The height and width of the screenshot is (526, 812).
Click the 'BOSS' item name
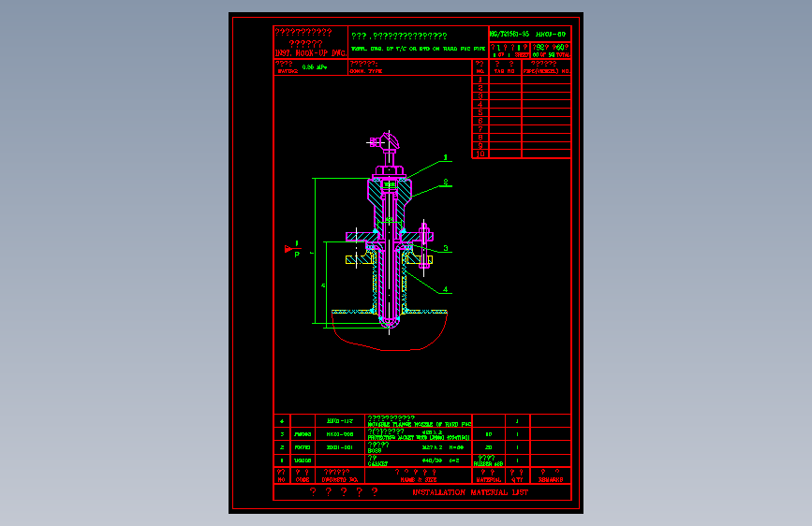(375, 451)
